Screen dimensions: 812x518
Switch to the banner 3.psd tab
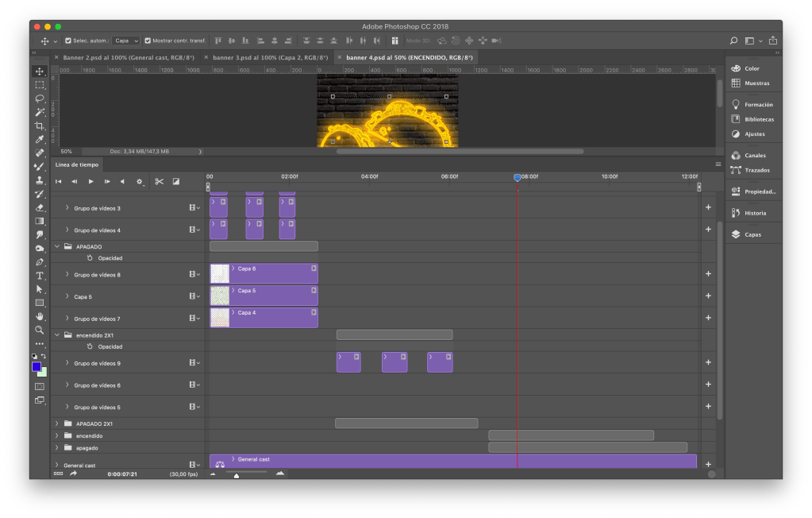coord(271,57)
